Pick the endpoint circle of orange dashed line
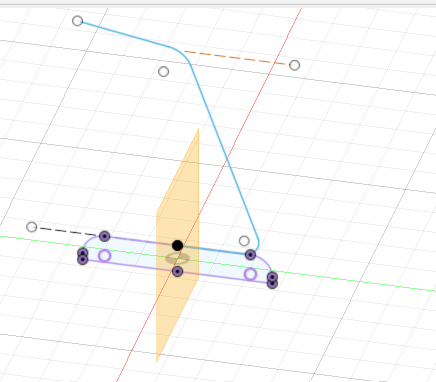This screenshot has height=382, width=436. (x=294, y=65)
